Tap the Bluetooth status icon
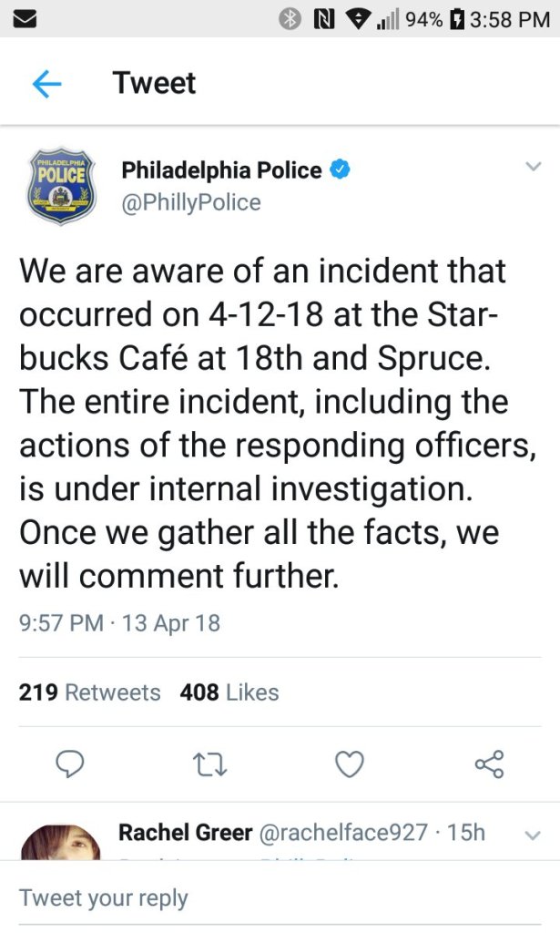 click(x=290, y=19)
